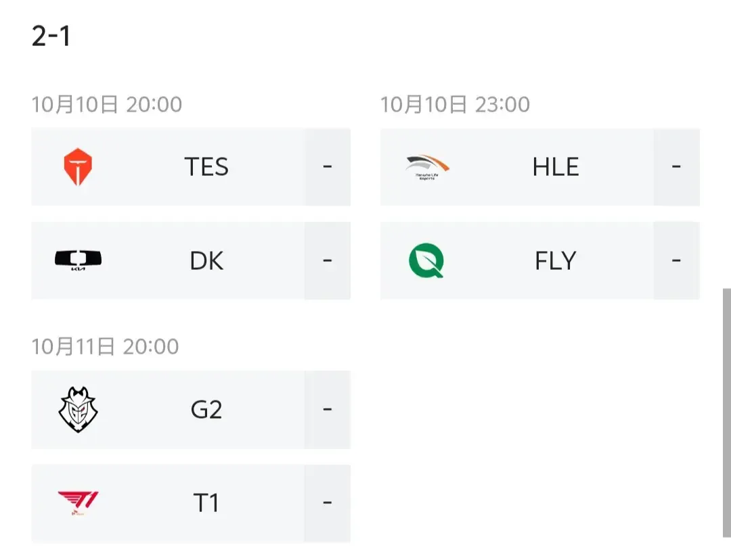Select the DK team name
Image resolution: width=731 pixels, height=560 pixels.
[206, 260]
